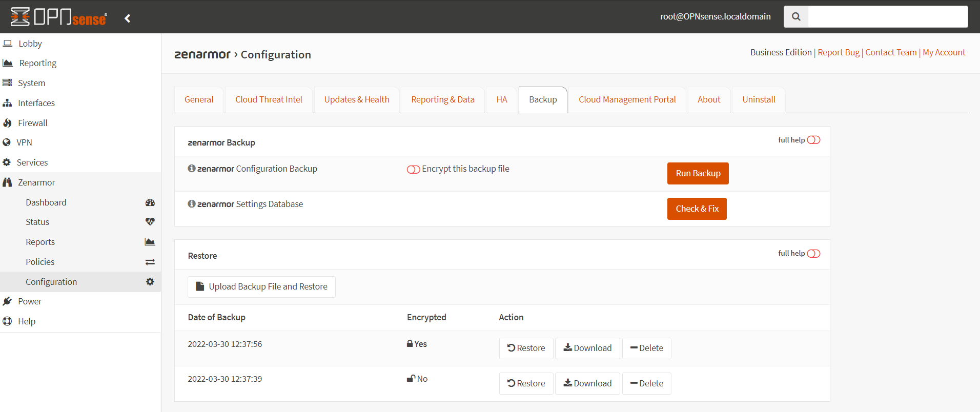Click the VPN globe icon
980x412 pixels.
point(7,142)
